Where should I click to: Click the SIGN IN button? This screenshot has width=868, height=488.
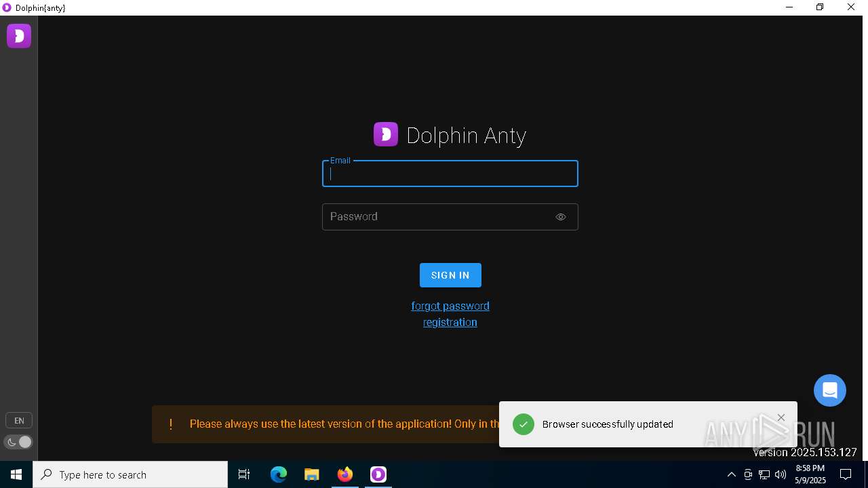pyautogui.click(x=450, y=275)
